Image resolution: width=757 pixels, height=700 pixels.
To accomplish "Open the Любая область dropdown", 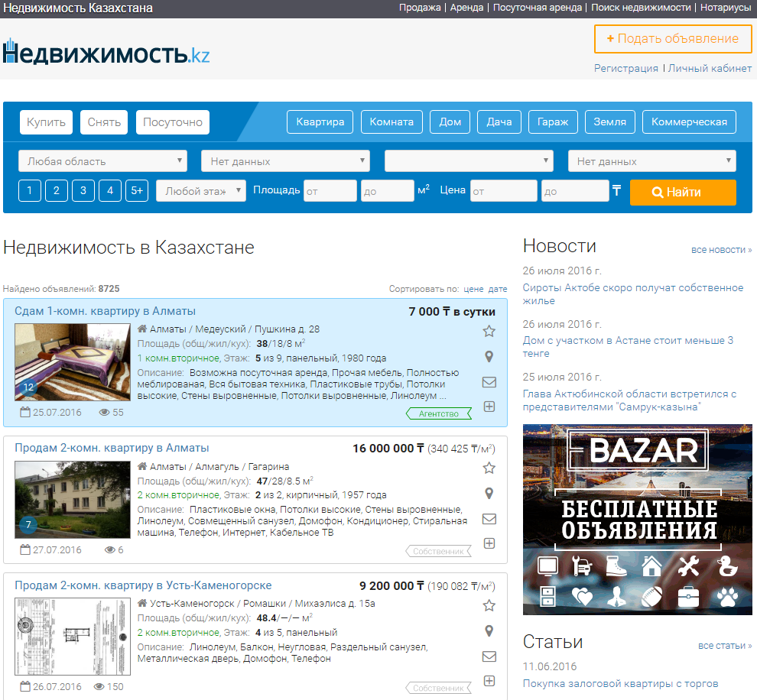I will 102,161.
